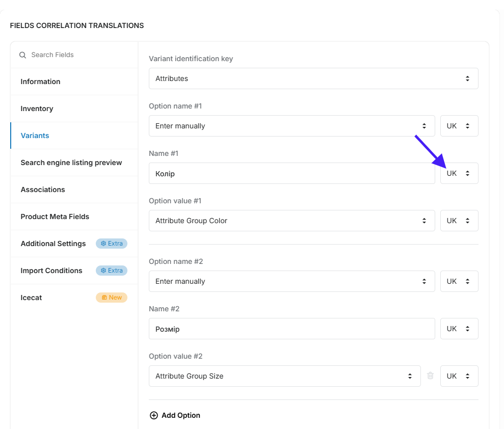The image size is (504, 429).
Task: Open the Attribute Group Size dropdown
Action: tap(285, 376)
